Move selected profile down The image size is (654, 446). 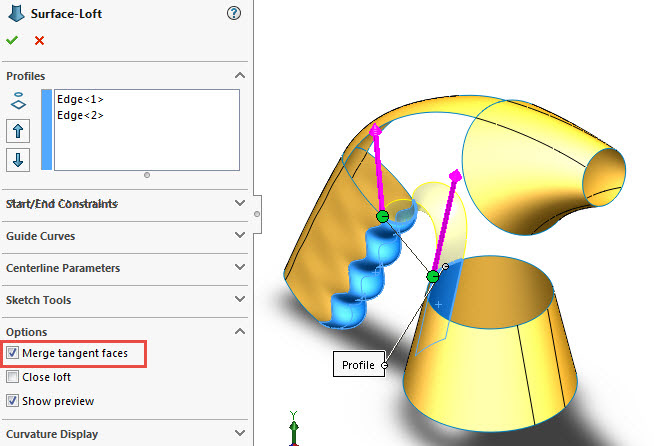[18, 160]
